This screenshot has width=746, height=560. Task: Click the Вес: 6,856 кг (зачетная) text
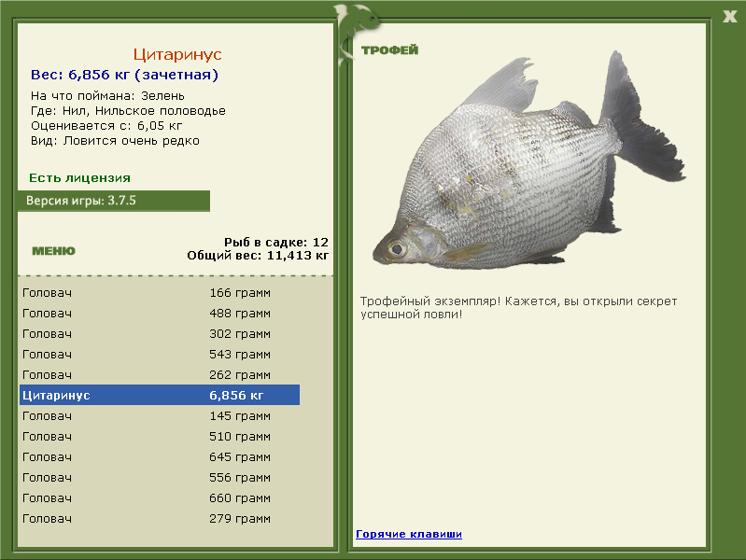pyautogui.click(x=124, y=75)
